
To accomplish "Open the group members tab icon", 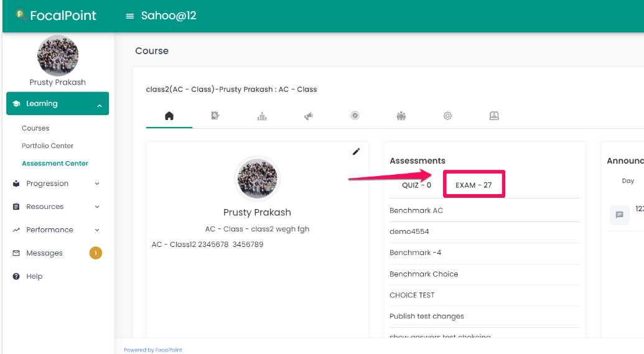I will [x=401, y=116].
